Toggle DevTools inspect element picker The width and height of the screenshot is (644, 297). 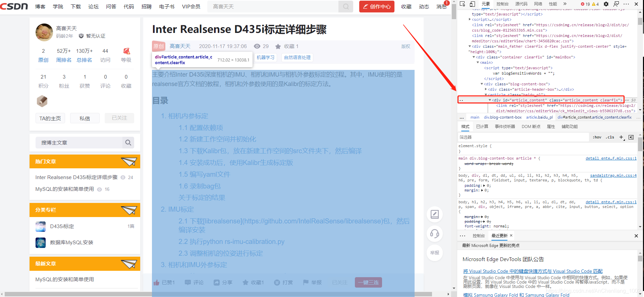(x=463, y=4)
